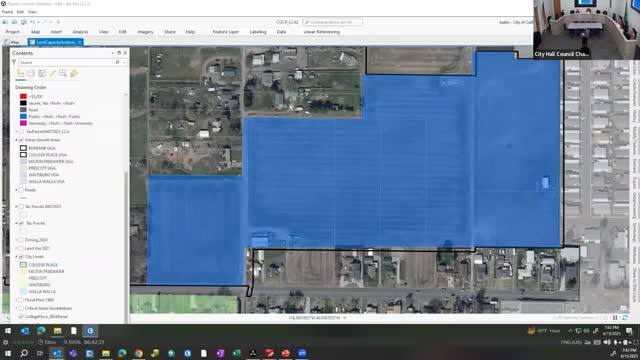Click the blue Public symbol swatch
640x360 pixels.
click(23, 116)
